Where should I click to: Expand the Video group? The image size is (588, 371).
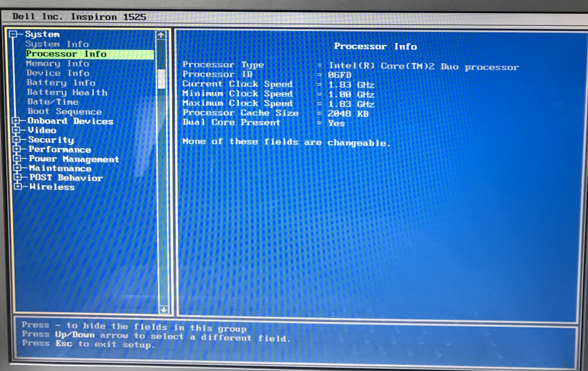(x=16, y=130)
